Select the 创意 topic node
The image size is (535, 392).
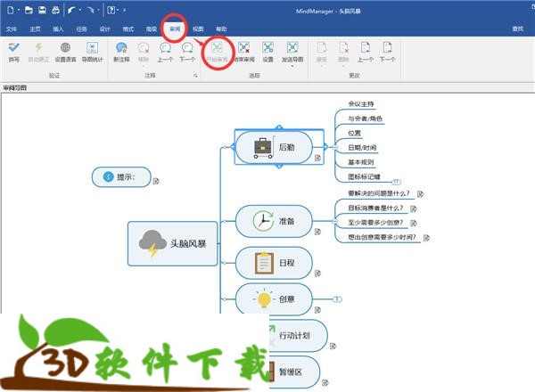274,299
